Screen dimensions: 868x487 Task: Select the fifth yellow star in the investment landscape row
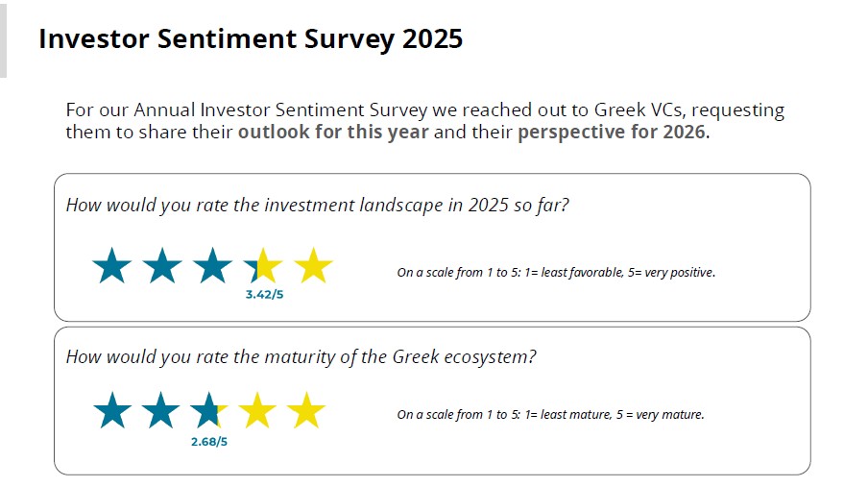tap(312, 266)
